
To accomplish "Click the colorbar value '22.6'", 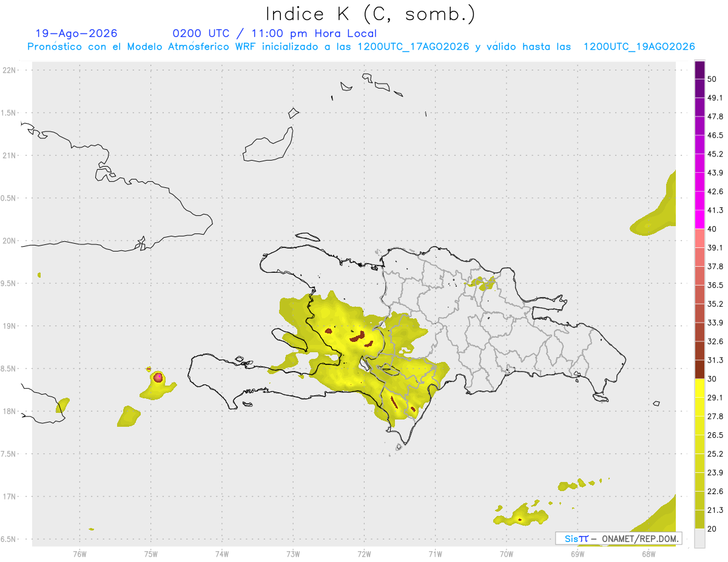I will (715, 491).
